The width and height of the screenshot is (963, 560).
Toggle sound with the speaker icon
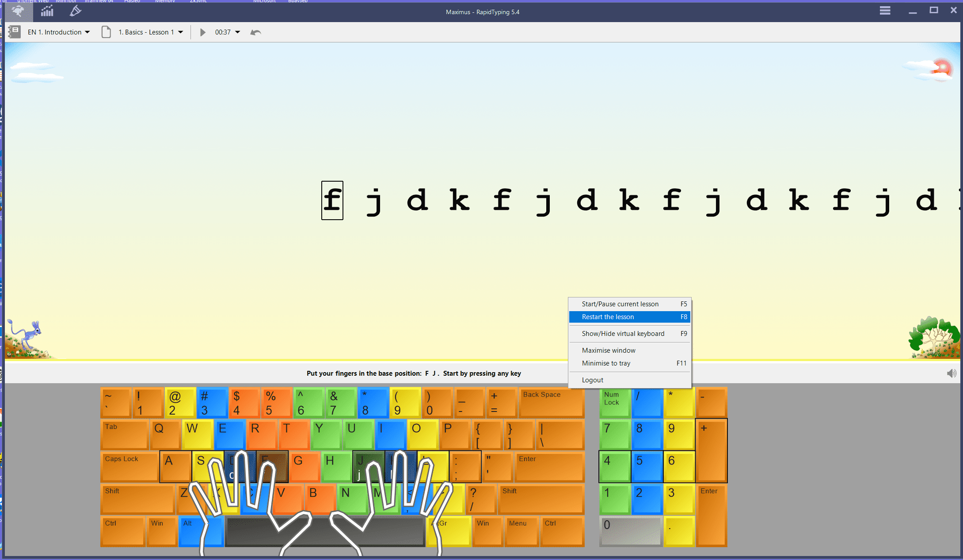[951, 373]
